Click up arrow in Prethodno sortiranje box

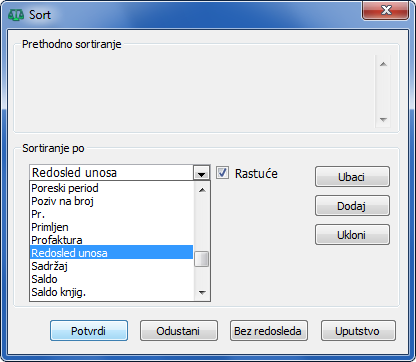point(383,64)
